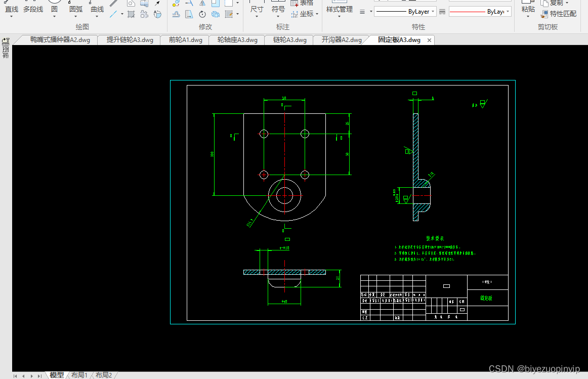Click the offset tool in Modify panel
588x379 pixels.
[176, 14]
